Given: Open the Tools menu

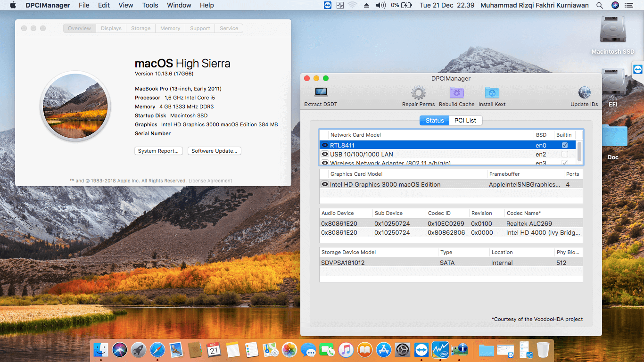Looking at the screenshot, I should point(150,5).
